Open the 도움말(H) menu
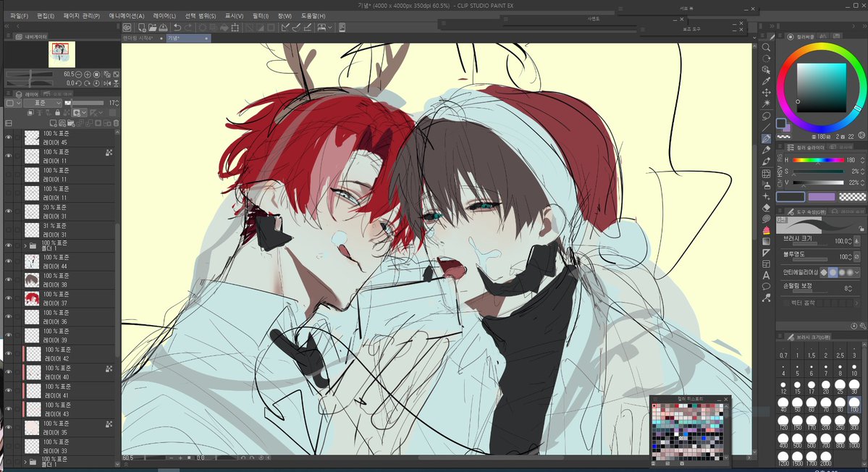 click(x=313, y=16)
